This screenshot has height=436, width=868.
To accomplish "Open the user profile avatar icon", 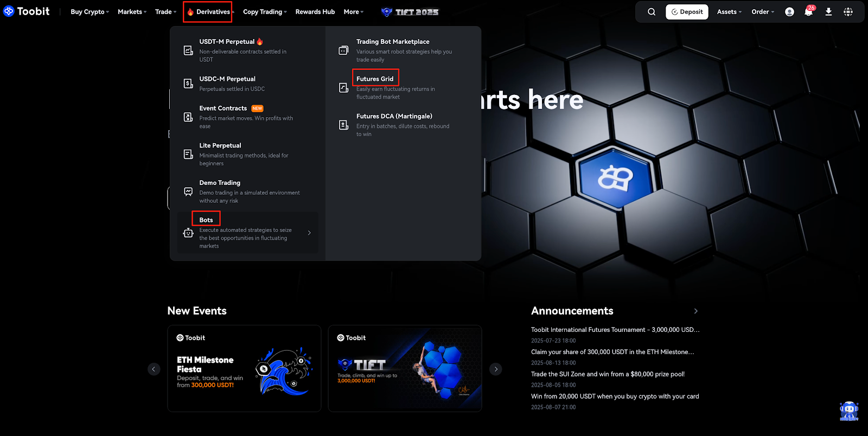I will click(789, 12).
